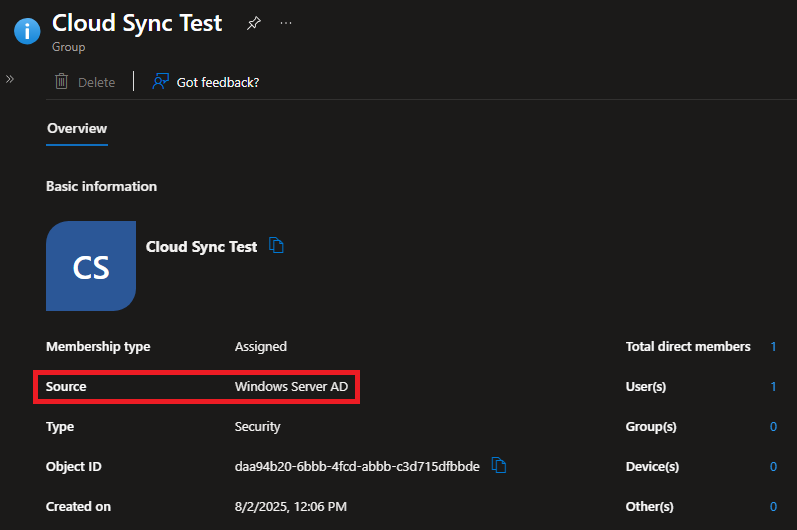
Task: Click the Other(s) label
Action: 650,507
